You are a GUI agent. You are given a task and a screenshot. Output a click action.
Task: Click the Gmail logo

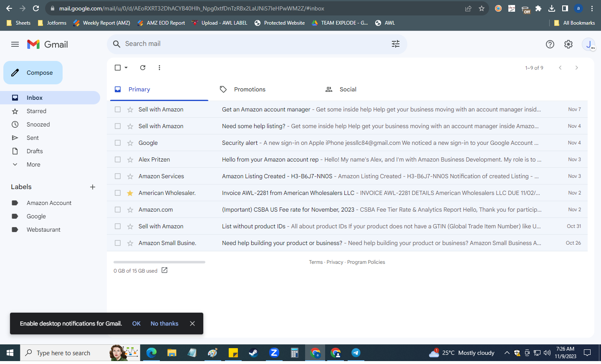(47, 44)
